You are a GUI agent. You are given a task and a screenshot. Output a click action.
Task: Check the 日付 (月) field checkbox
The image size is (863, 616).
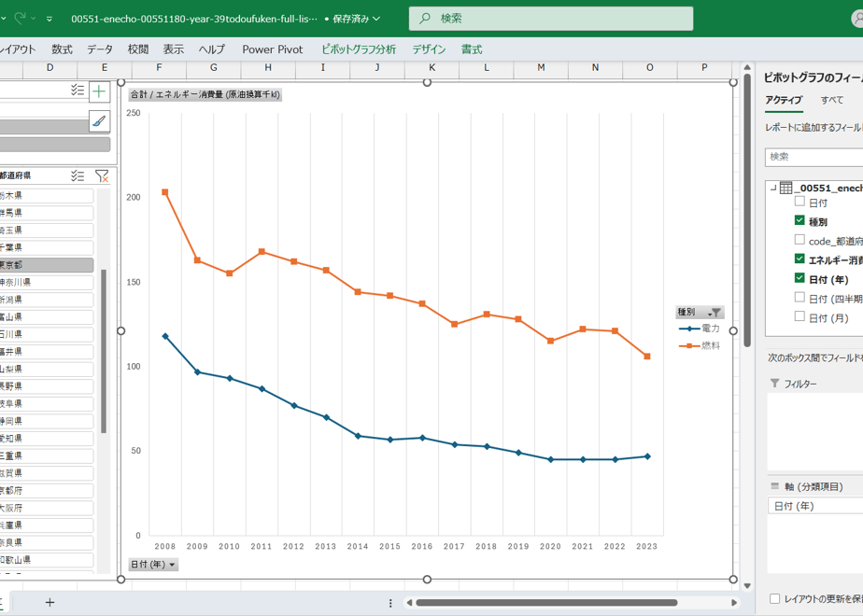pos(799,316)
